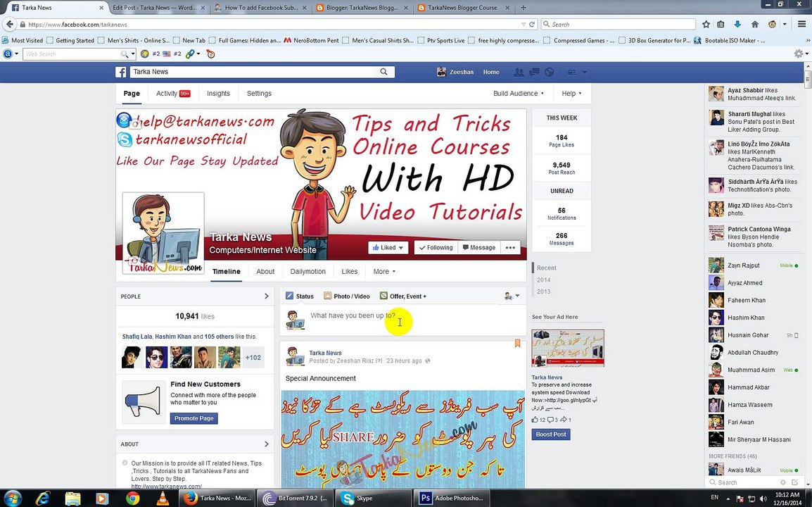Toggle the Liked button on the page
This screenshot has width=812, height=507.
click(x=388, y=248)
